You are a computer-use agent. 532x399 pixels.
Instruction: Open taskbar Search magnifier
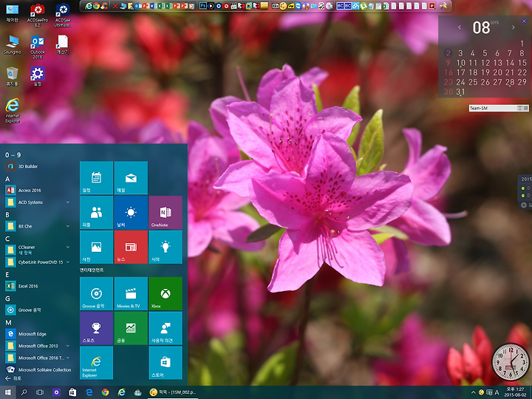click(x=24, y=392)
